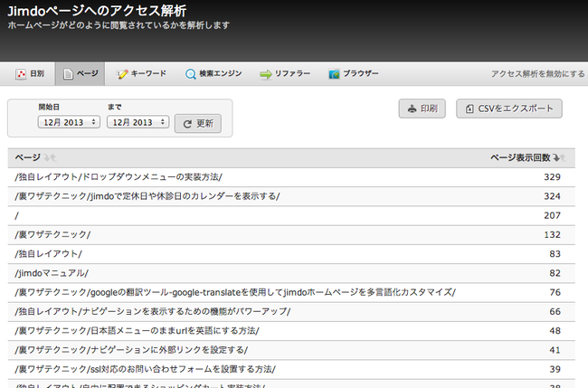The image size is (588, 388).
Task: Click the root "/" page row
Action: point(291,215)
